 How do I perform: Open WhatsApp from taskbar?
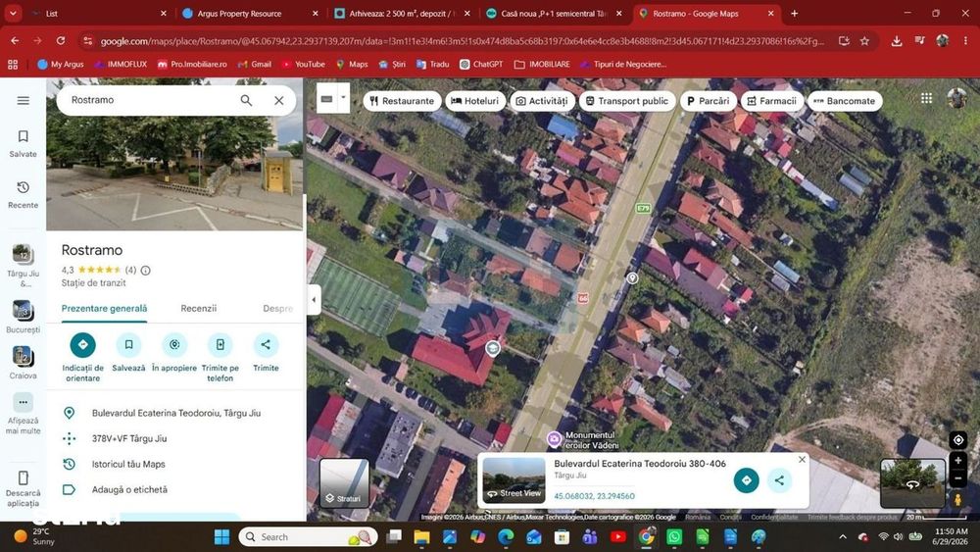(x=674, y=537)
